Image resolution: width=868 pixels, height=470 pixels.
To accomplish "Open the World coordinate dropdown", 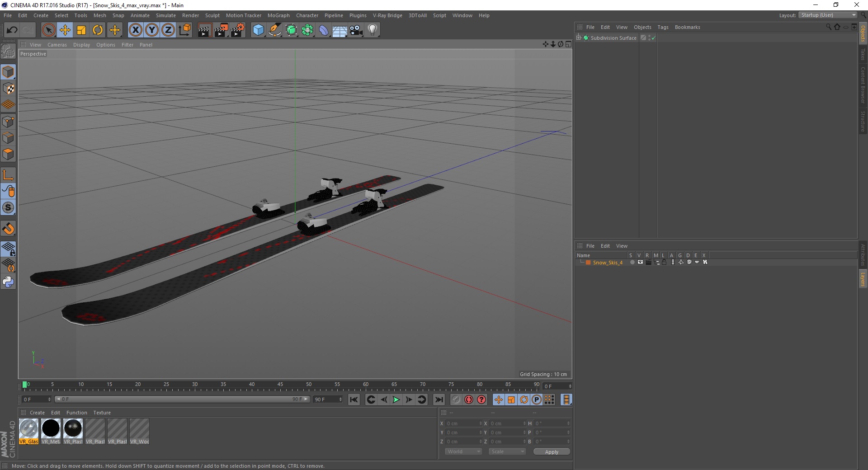I will tap(463, 451).
